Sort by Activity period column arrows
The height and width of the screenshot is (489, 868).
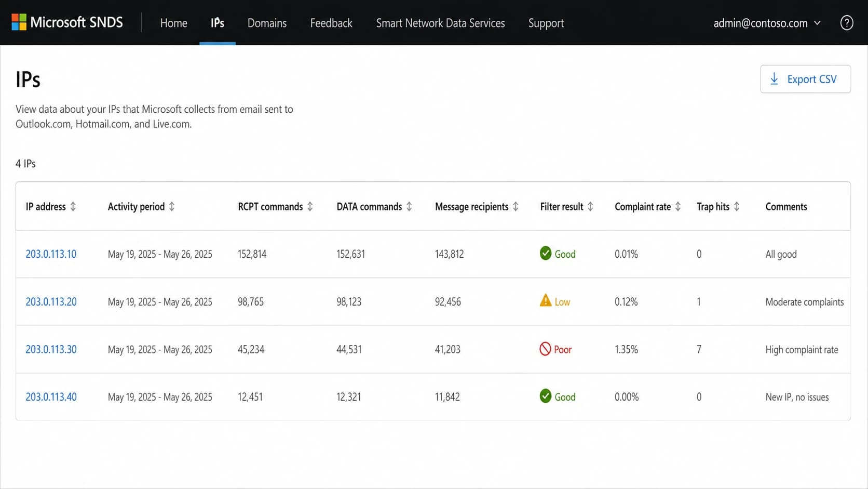[x=172, y=206]
